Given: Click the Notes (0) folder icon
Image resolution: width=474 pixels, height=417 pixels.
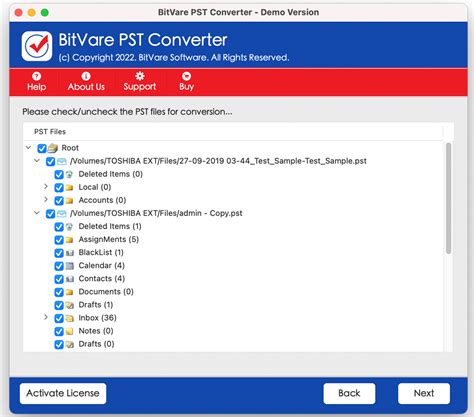Looking at the screenshot, I should 69,331.
